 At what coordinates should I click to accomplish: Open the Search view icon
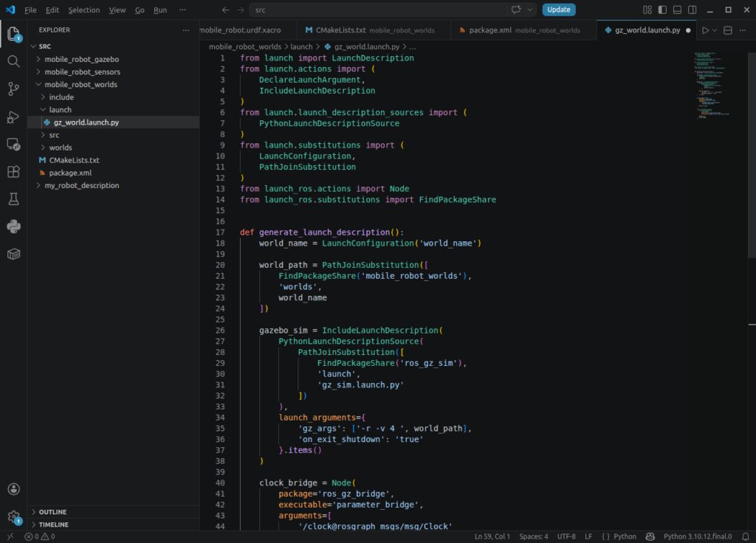[x=13, y=61]
